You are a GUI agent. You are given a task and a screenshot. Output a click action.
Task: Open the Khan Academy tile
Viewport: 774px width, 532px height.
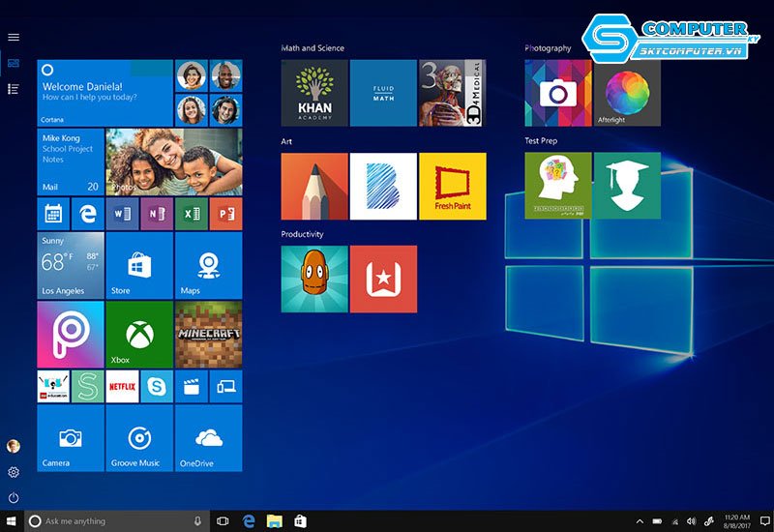click(314, 93)
